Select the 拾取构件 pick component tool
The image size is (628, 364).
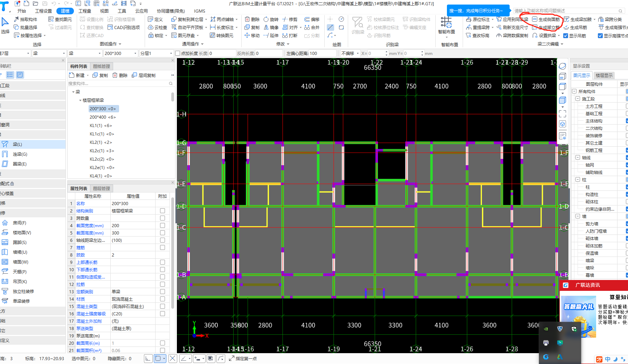(26, 19)
